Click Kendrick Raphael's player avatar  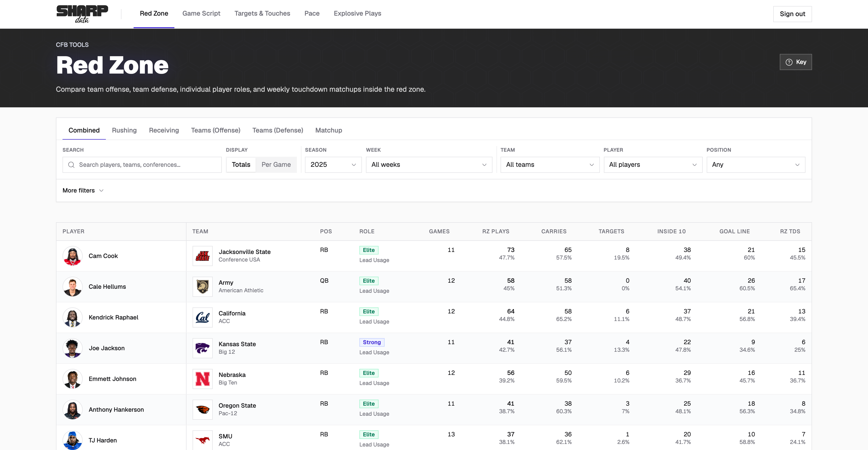tap(72, 317)
